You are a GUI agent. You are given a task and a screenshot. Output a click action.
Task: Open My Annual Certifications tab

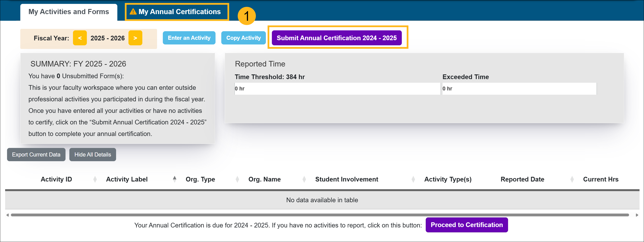[x=179, y=12]
